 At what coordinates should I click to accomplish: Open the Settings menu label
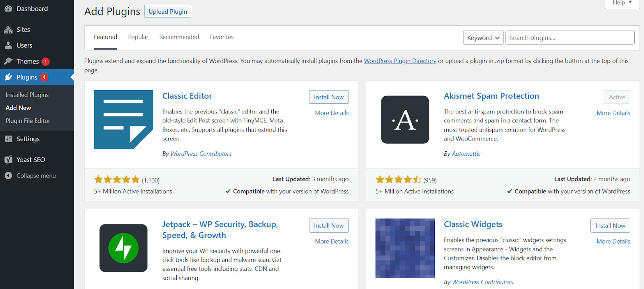(x=28, y=139)
